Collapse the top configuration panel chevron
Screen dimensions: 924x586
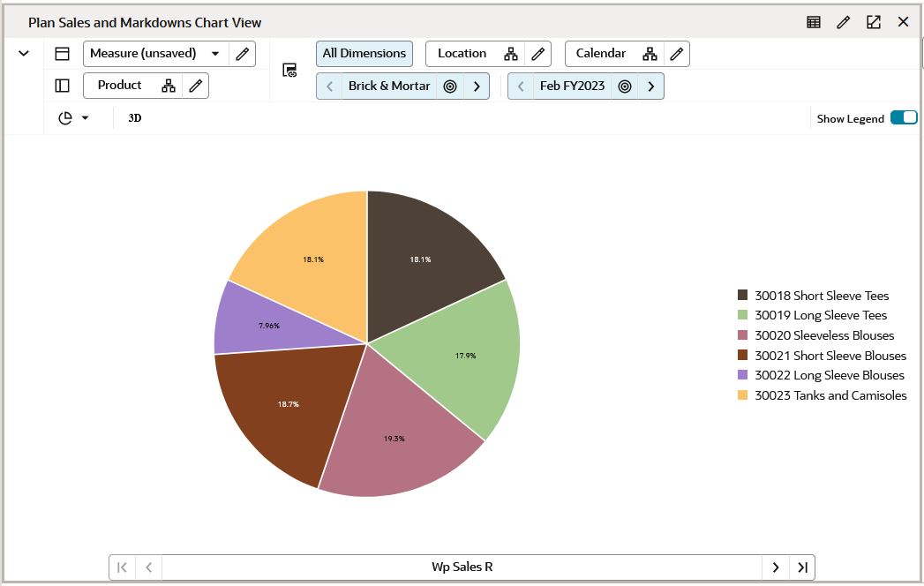24,53
